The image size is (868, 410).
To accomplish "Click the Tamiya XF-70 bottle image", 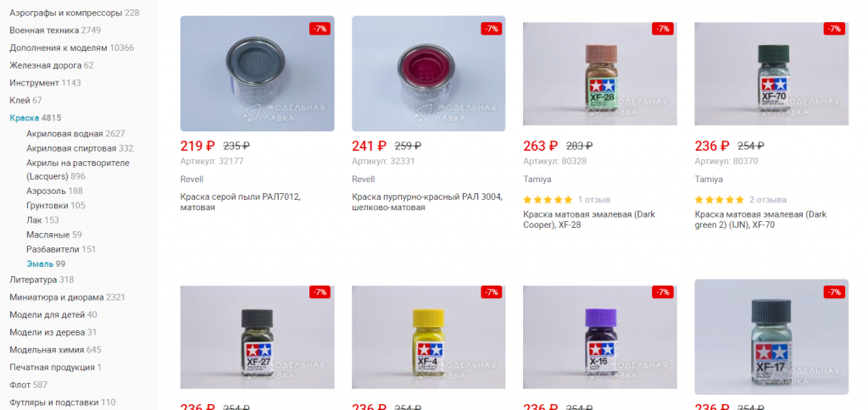I will click(771, 74).
